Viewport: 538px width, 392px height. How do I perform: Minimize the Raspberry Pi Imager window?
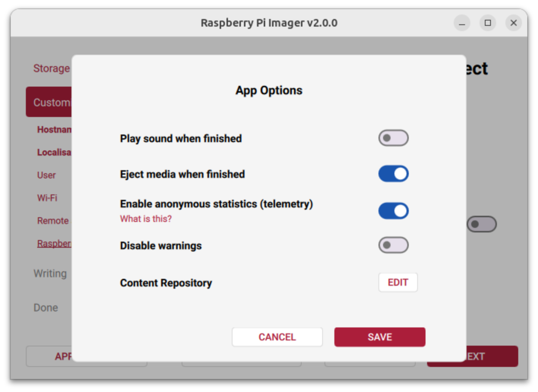pyautogui.click(x=462, y=23)
